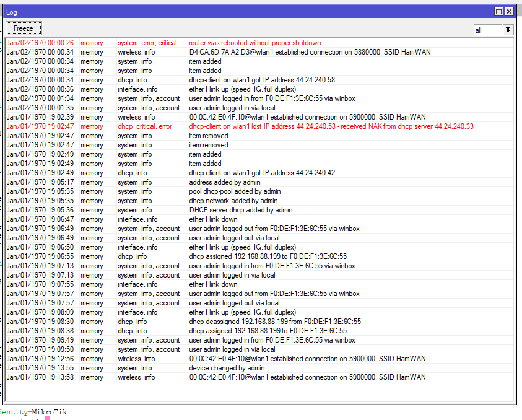Select the 'got IP address 44.24.240.42' entry
The height and width of the screenshot is (420, 522).
coord(261,173)
